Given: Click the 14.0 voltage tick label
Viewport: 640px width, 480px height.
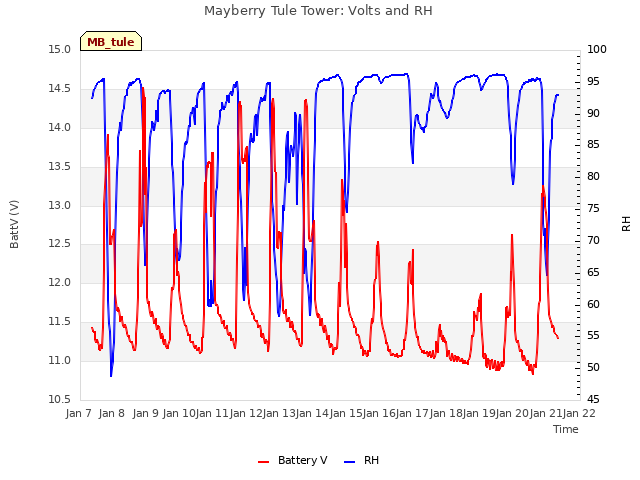Looking at the screenshot, I should 59,127.
